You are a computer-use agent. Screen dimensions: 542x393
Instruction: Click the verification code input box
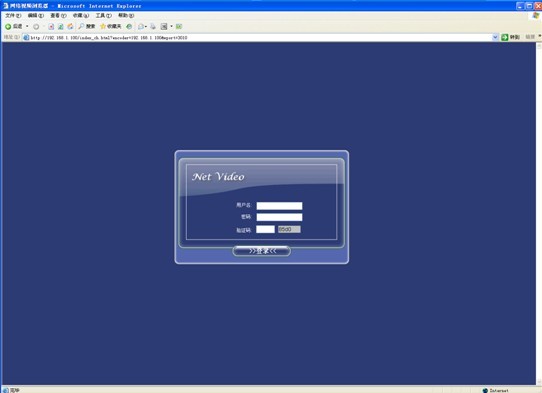[265, 230]
